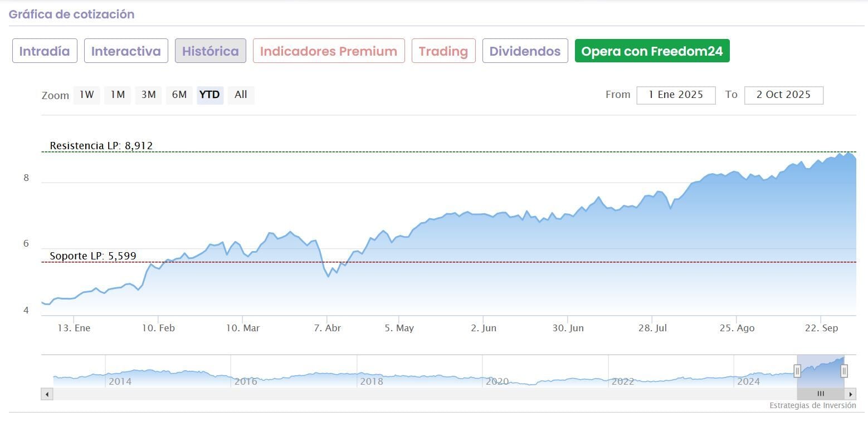Click the right range handle in navigator
Screen dimensions: 868x422
click(x=844, y=371)
